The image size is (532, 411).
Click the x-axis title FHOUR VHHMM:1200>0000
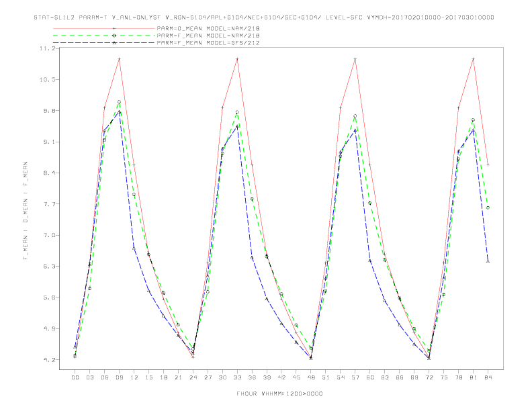coord(279,394)
